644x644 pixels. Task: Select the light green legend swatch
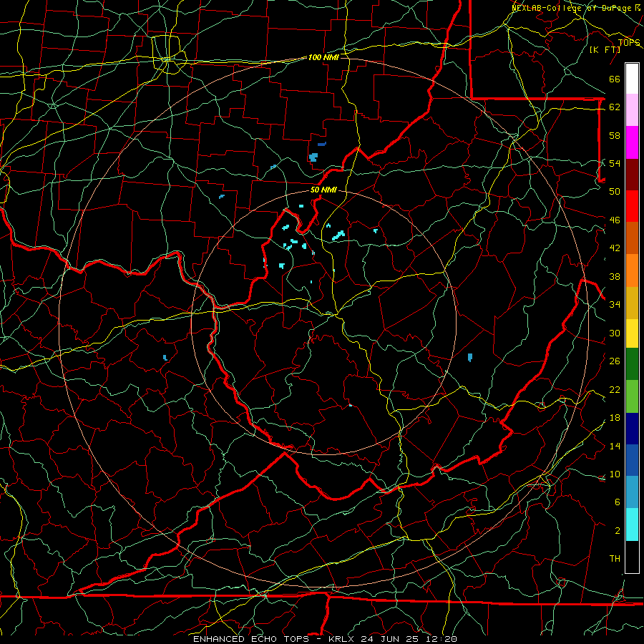(632, 396)
